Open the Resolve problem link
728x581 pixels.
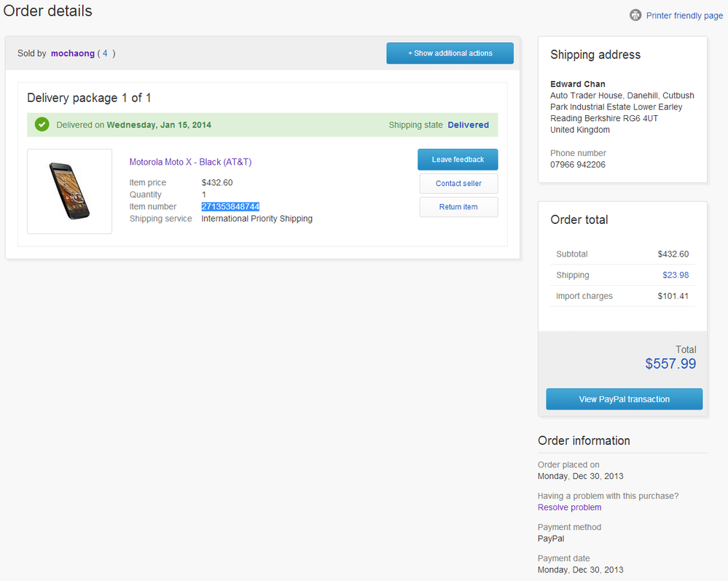click(x=569, y=507)
